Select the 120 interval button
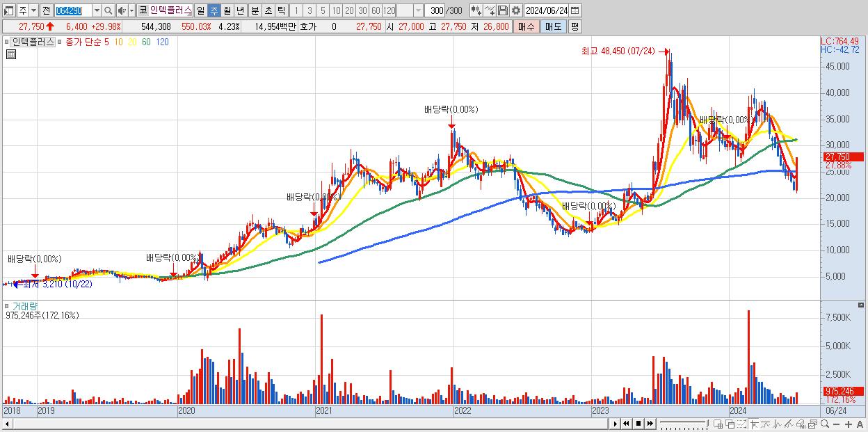The width and height of the screenshot is (868, 432). [x=389, y=10]
